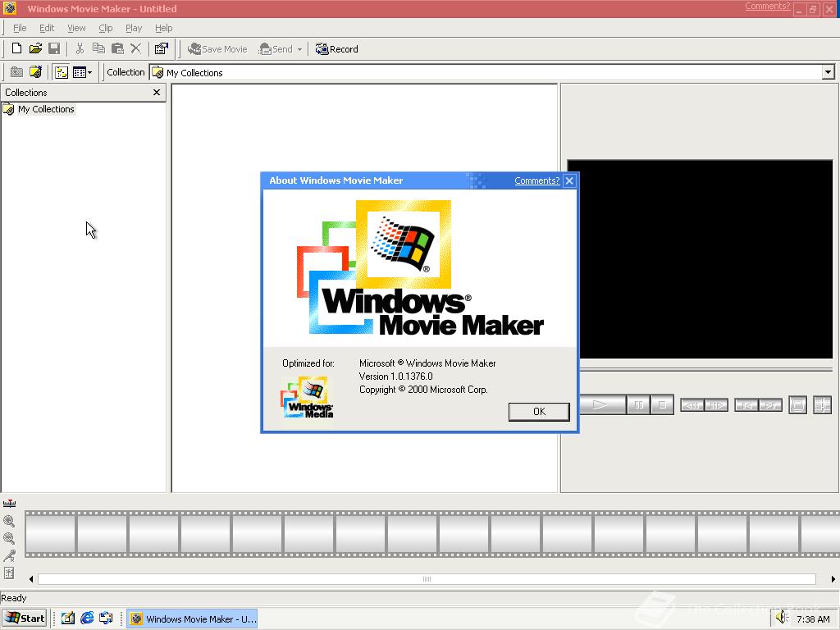The height and width of the screenshot is (630, 840).
Task: Select My Collections in the tree
Action: pos(46,109)
